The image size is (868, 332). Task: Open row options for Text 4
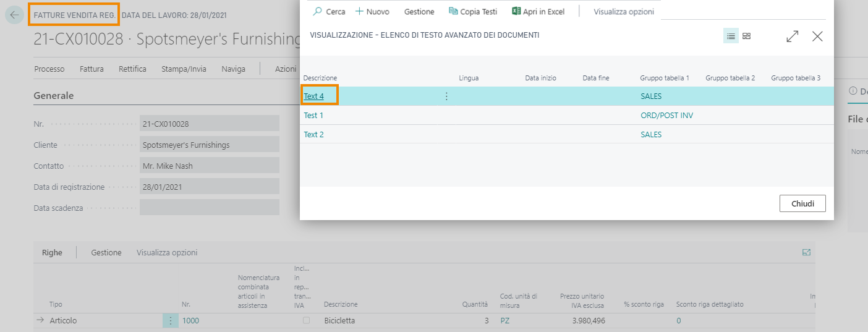pos(446,96)
